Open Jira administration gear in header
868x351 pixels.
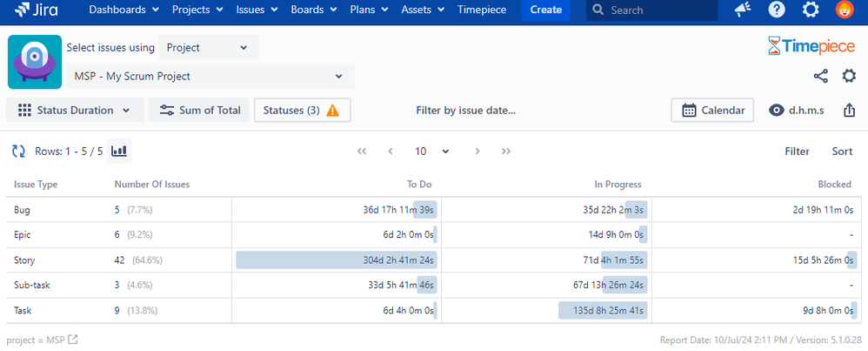pyautogui.click(x=811, y=10)
